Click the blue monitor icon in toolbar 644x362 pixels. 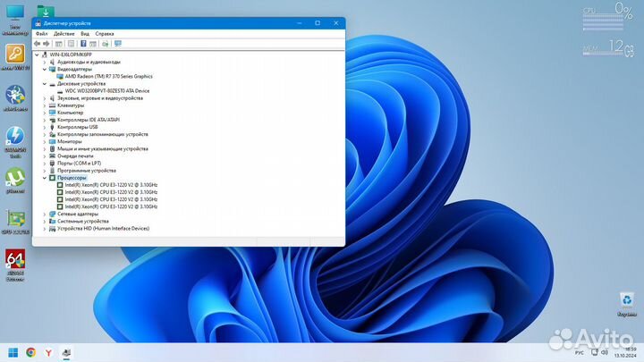118,44
